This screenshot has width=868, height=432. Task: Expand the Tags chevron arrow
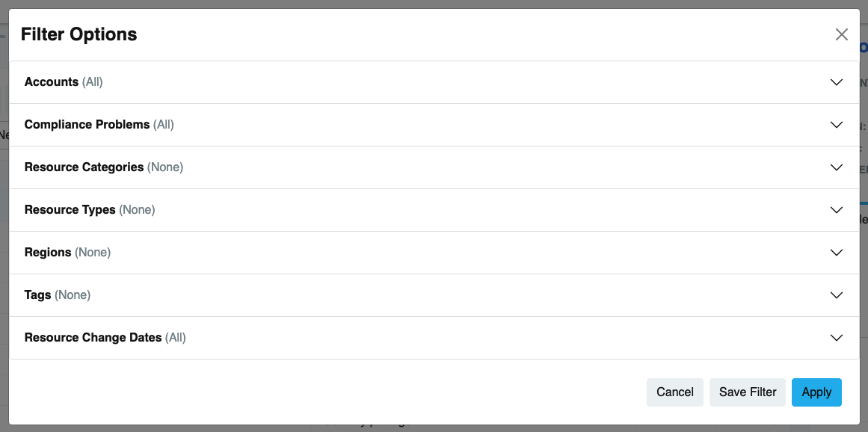pos(837,295)
